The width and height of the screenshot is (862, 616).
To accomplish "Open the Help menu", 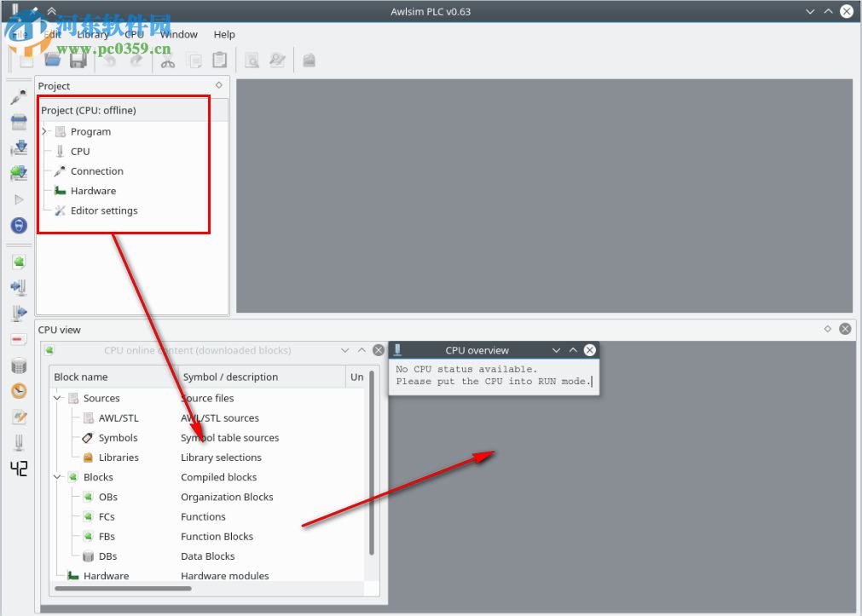I will click(224, 34).
